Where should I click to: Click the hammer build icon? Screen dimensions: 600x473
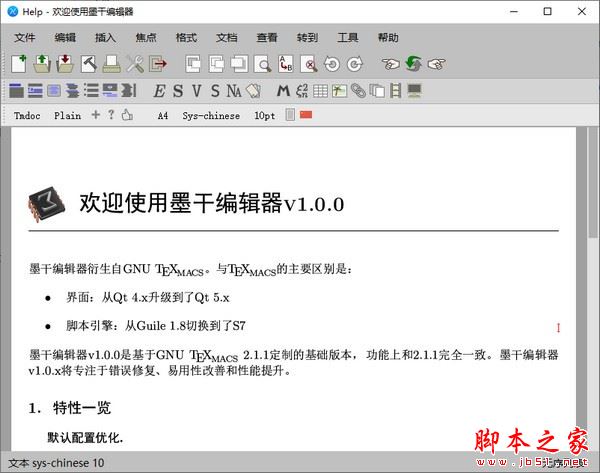(89, 64)
